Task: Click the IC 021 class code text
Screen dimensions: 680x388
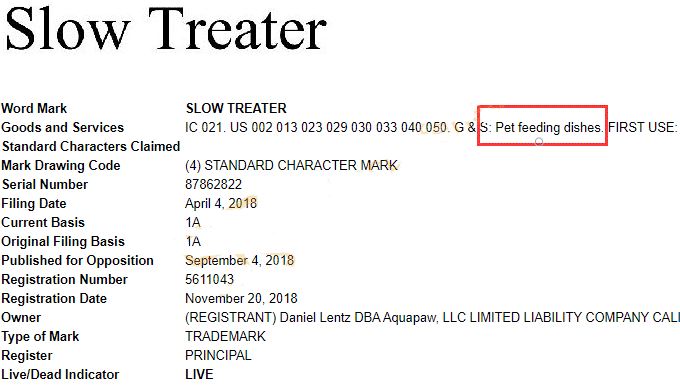Action: [x=205, y=127]
